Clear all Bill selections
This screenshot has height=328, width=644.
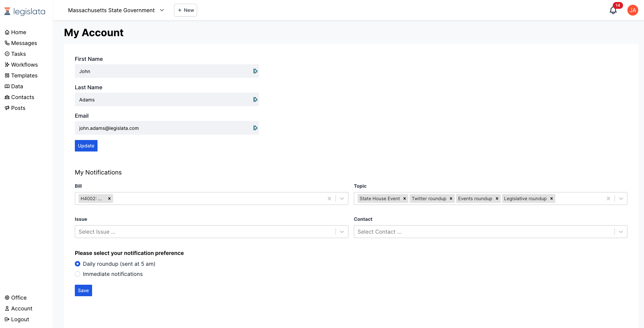(329, 198)
